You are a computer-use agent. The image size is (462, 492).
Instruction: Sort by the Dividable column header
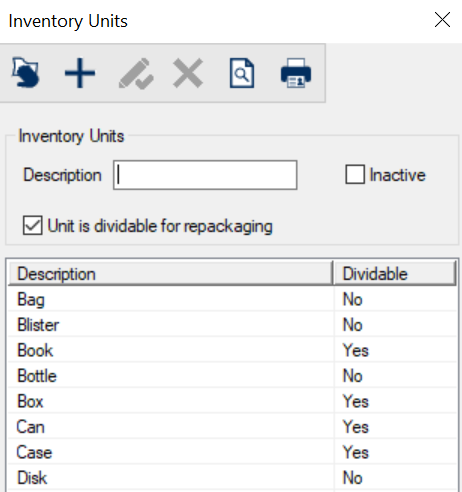(x=395, y=274)
